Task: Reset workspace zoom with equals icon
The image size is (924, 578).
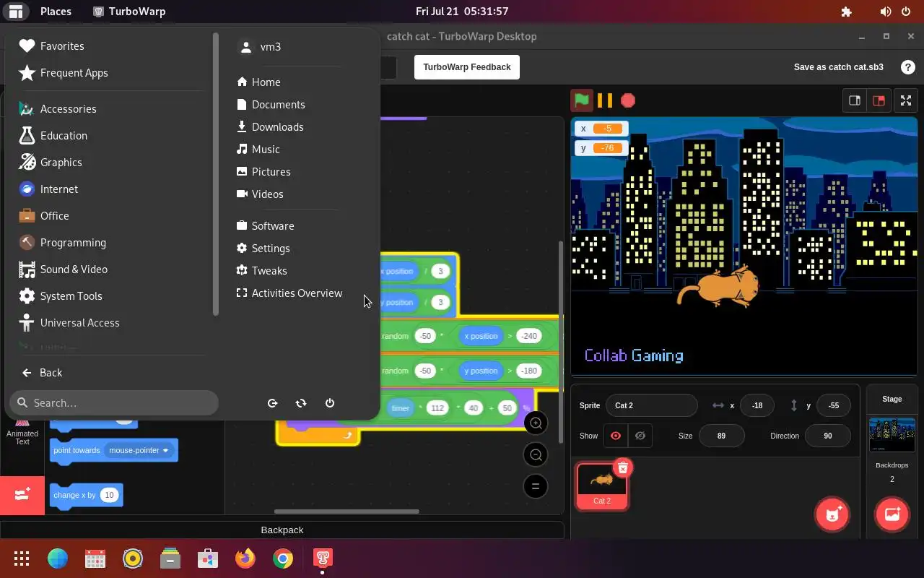Action: point(536,486)
